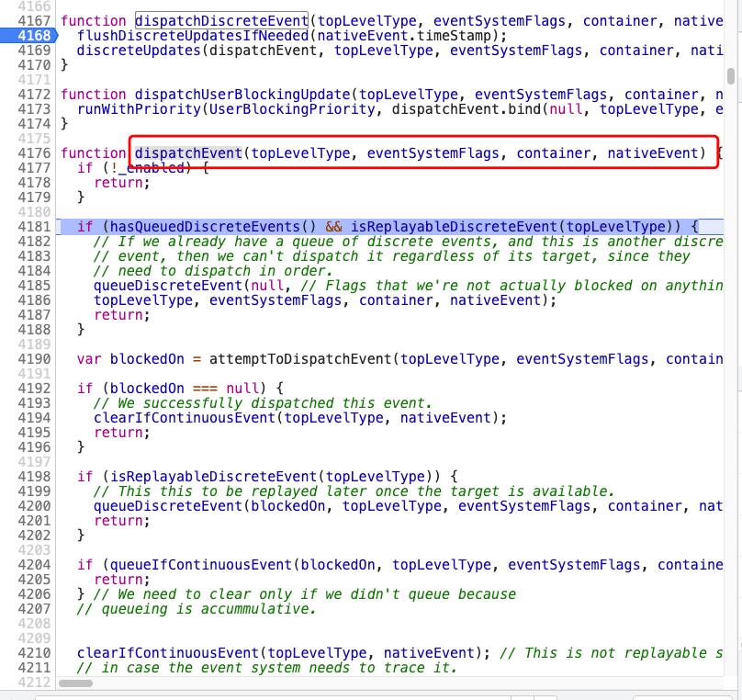Set a breakpoint on line 4169
The width and height of the screenshot is (742, 700).
tap(34, 51)
